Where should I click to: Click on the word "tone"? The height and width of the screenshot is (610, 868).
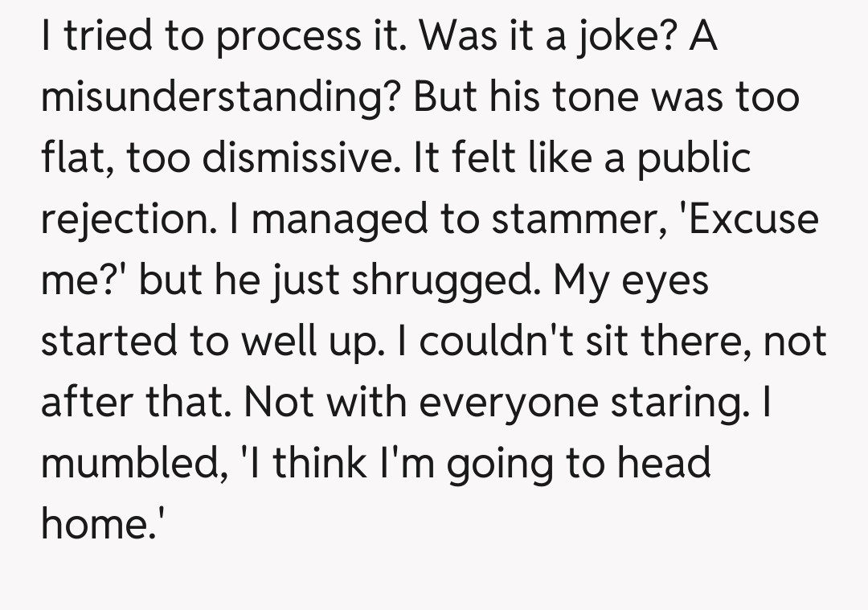pyautogui.click(x=612, y=96)
